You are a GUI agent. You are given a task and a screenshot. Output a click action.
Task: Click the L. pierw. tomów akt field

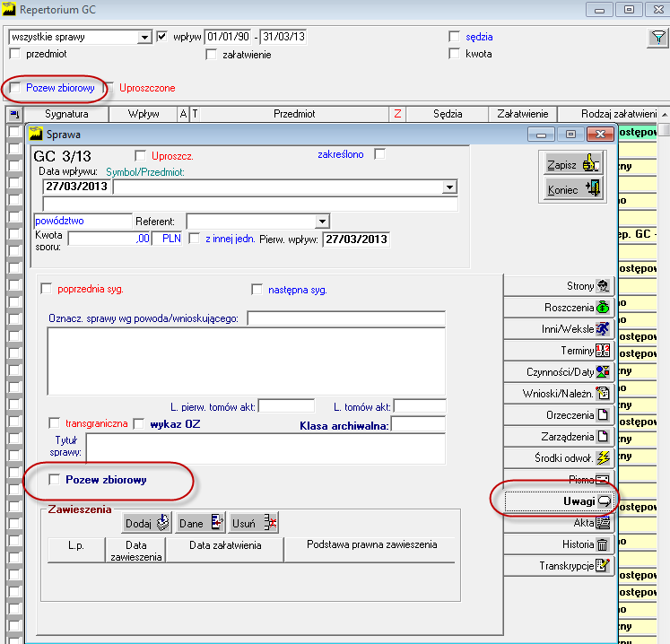(286, 406)
